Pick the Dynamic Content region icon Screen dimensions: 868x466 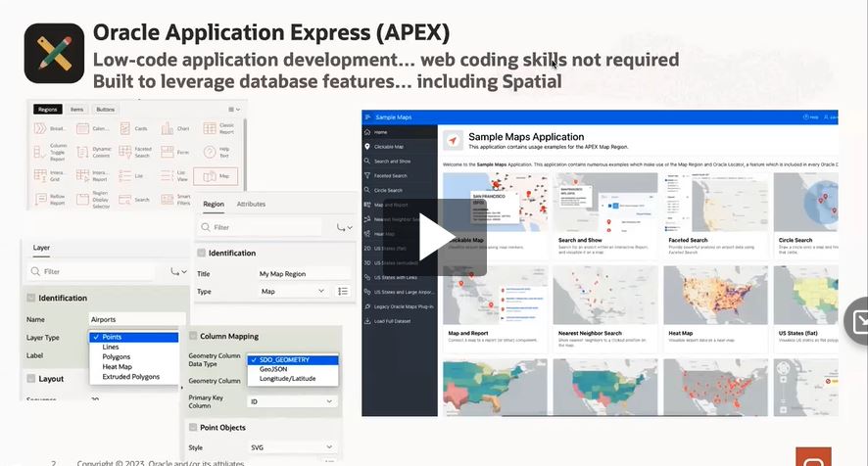coord(93,152)
